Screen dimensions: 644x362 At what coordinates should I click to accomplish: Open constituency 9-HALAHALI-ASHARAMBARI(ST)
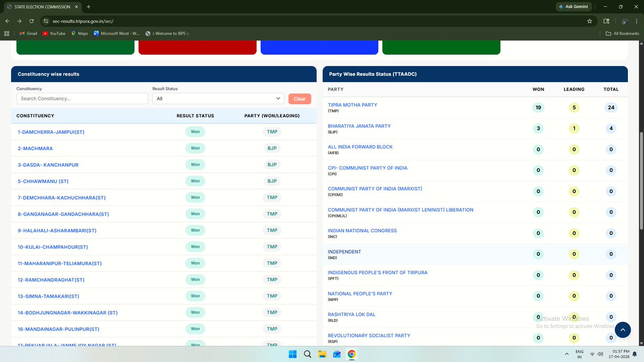pos(57,231)
